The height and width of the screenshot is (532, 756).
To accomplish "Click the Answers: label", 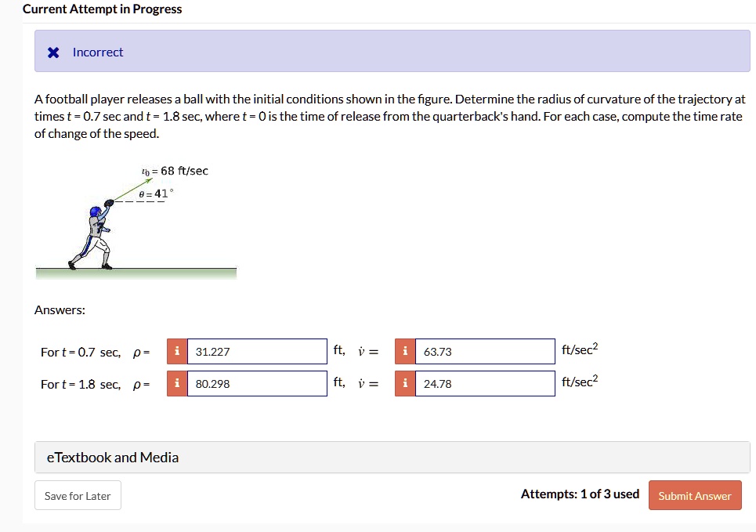I will tap(60, 309).
